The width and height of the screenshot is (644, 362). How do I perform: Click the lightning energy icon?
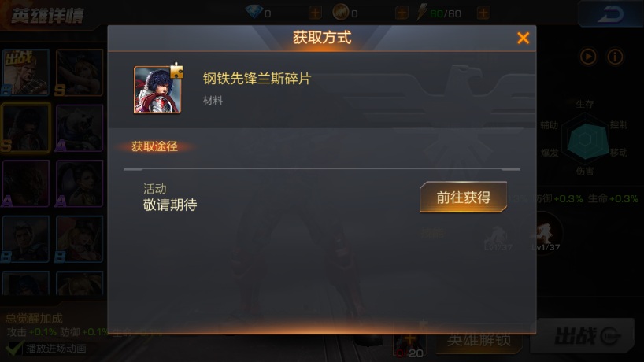[422, 12]
